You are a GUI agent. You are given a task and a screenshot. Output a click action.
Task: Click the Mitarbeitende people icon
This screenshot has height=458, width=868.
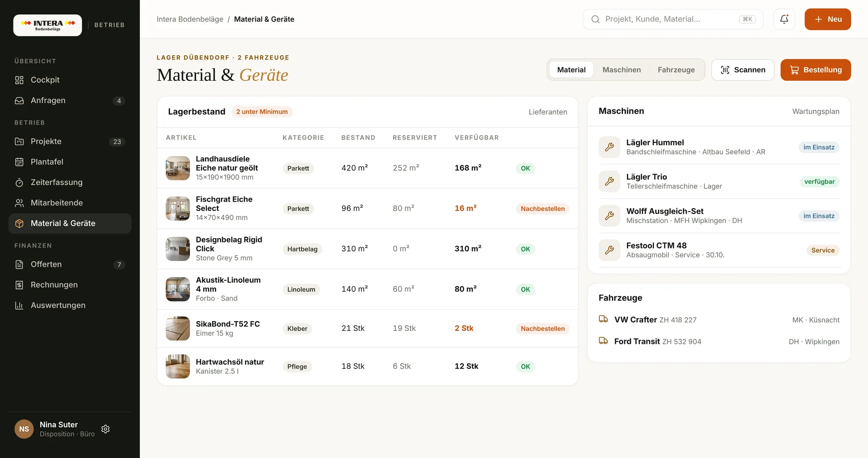click(19, 203)
